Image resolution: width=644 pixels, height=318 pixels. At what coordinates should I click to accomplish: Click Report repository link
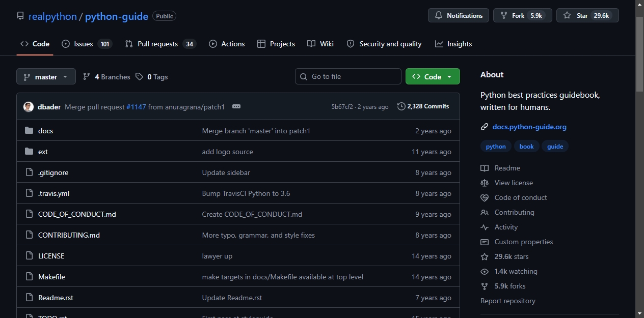pyautogui.click(x=508, y=301)
